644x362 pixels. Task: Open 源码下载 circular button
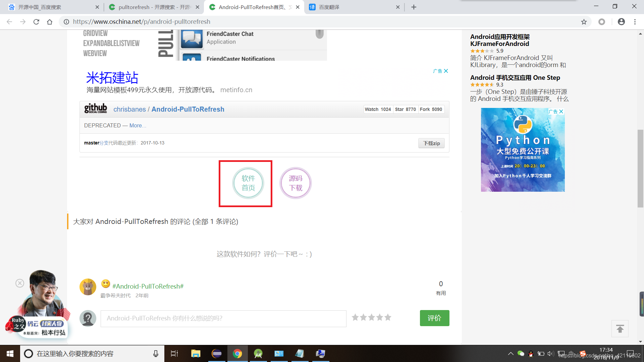(296, 183)
